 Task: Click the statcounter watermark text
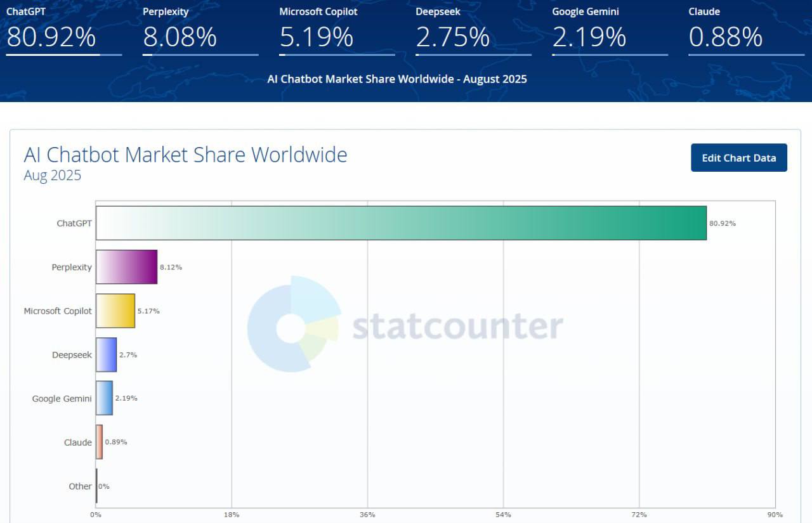point(457,326)
